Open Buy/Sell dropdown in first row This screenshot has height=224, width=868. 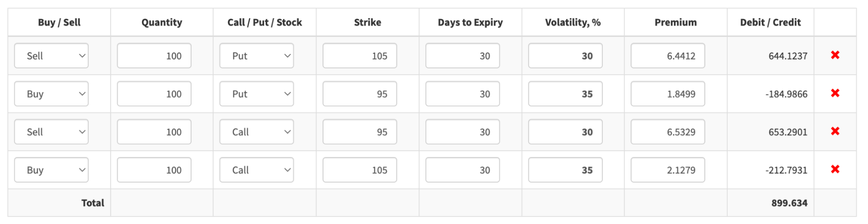pyautogui.click(x=51, y=56)
